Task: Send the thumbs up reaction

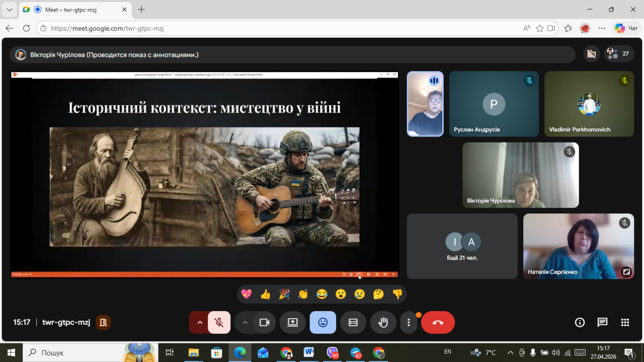Action: 265,294
